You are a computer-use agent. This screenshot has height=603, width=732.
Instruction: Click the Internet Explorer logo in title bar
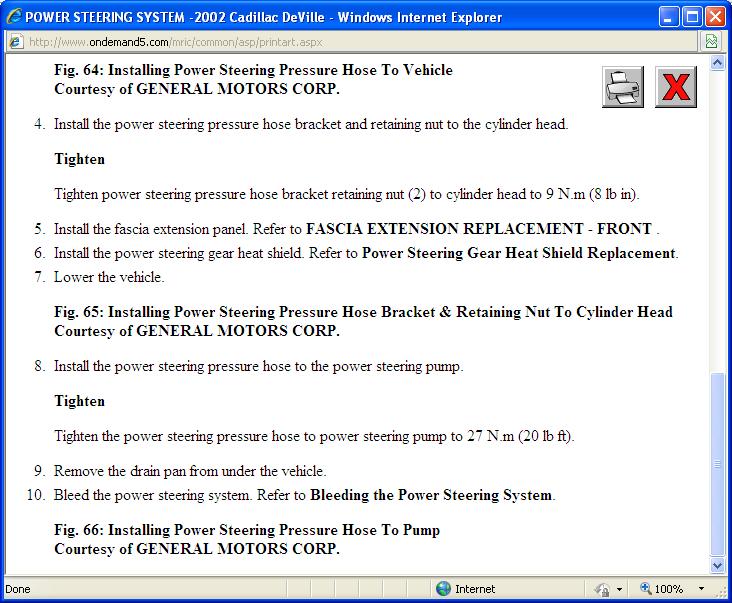(x=14, y=17)
